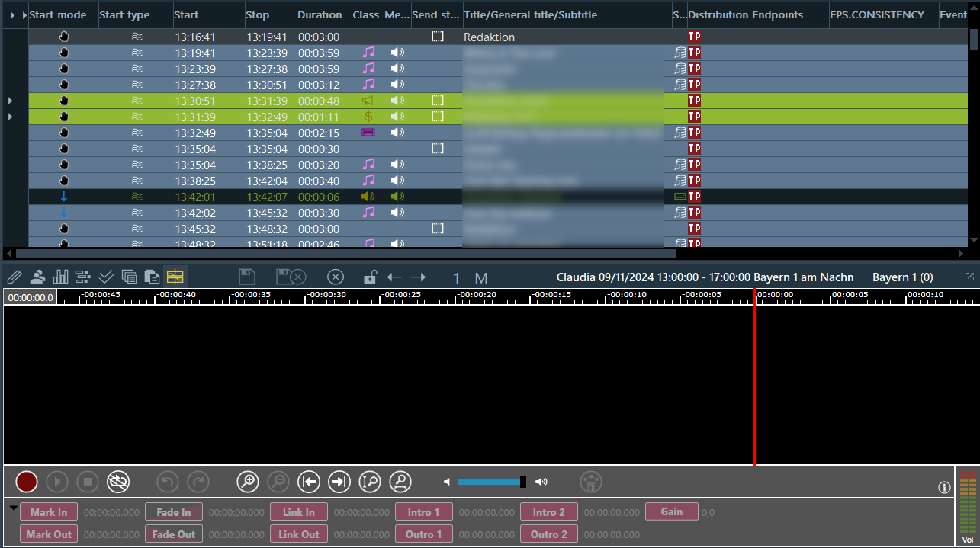Image resolution: width=980 pixels, height=548 pixels.
Task: Collapse the marker panel black triangle
Action: point(14,508)
